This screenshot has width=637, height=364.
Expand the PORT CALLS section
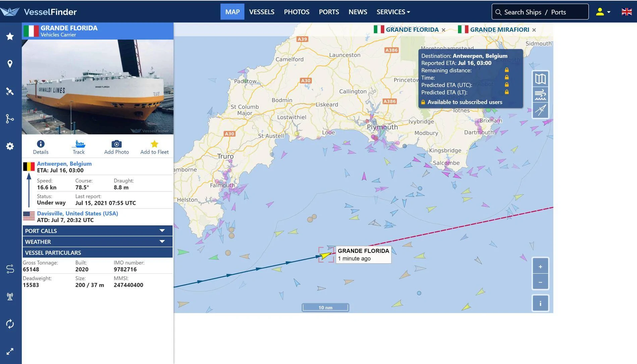(x=98, y=231)
